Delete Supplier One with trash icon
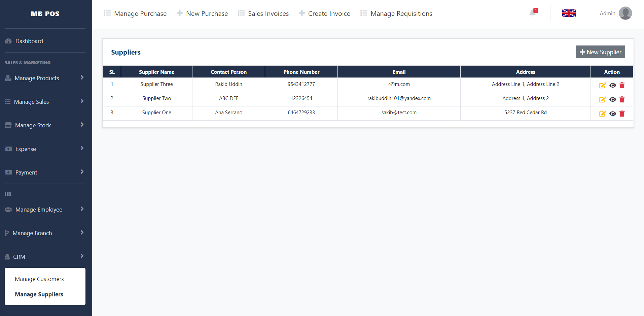The width and height of the screenshot is (644, 316). point(622,114)
